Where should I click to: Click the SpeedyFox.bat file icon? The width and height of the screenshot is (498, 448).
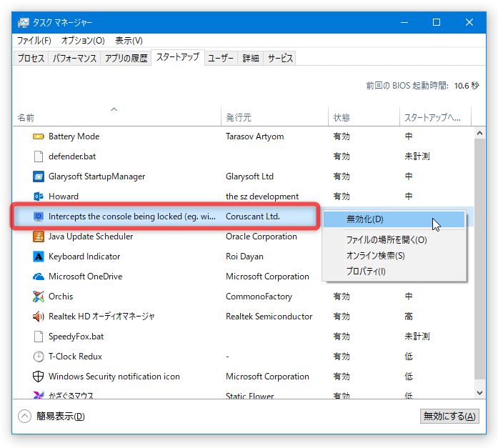point(39,337)
